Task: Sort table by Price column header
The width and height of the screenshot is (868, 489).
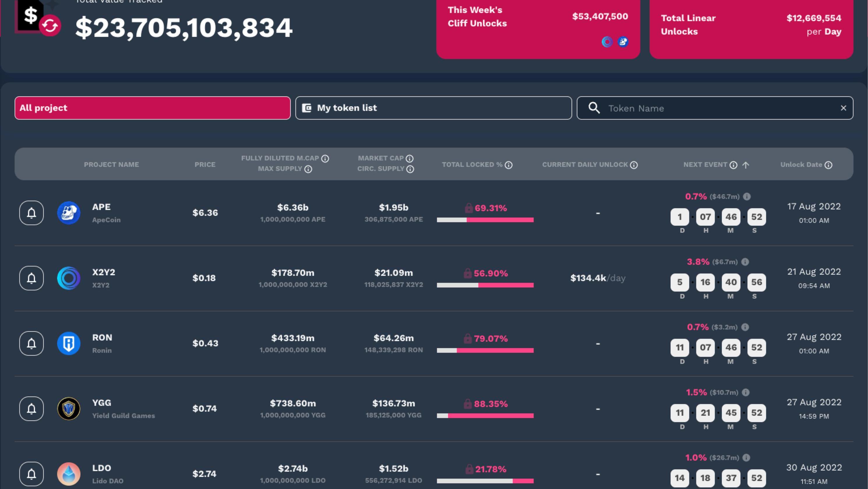Action: [x=204, y=164]
